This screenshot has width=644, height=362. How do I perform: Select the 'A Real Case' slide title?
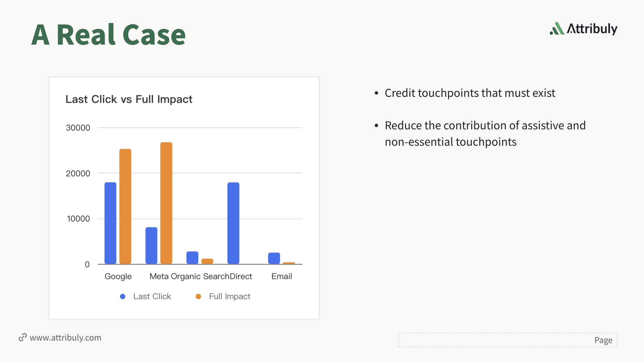[x=109, y=35]
